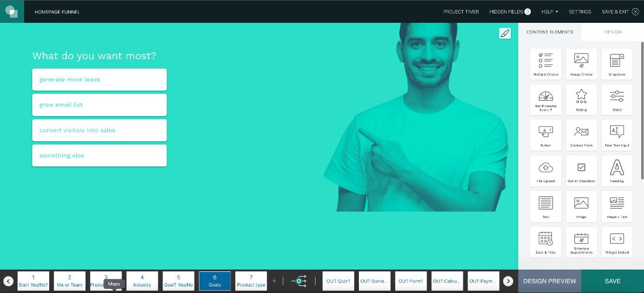
Task: Open the logic jump settings icon
Action: 299,281
